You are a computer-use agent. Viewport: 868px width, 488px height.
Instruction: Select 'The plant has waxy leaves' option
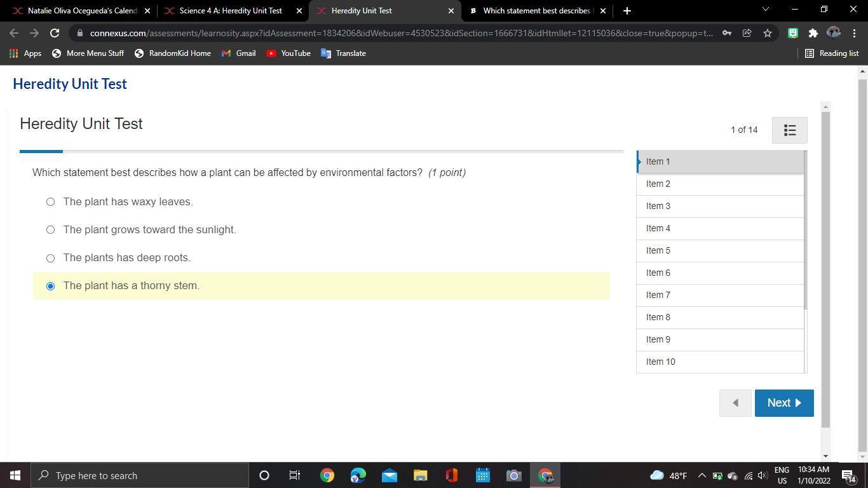pyautogui.click(x=50, y=202)
